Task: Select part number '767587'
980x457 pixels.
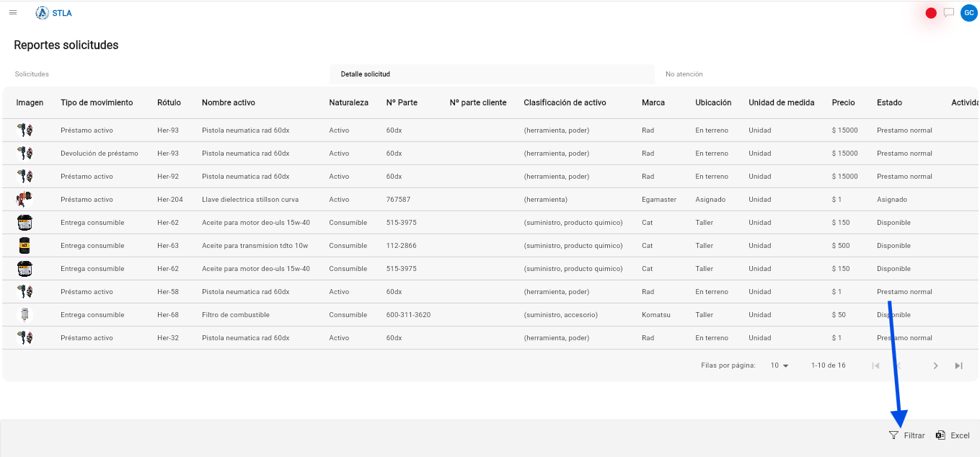Action: point(398,200)
